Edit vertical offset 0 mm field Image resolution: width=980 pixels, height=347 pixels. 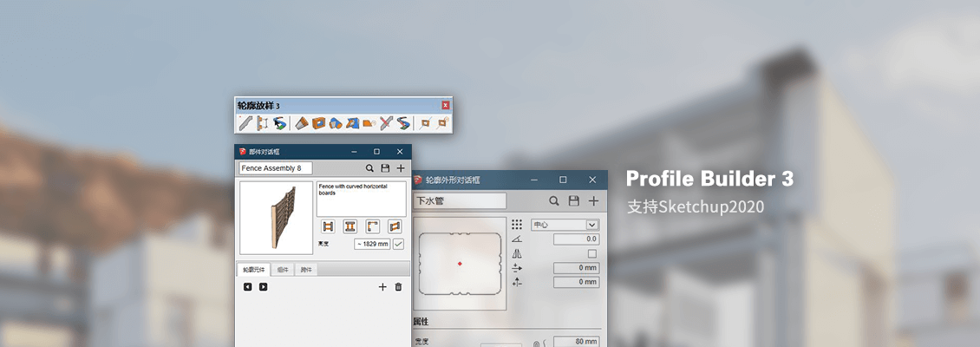576,282
